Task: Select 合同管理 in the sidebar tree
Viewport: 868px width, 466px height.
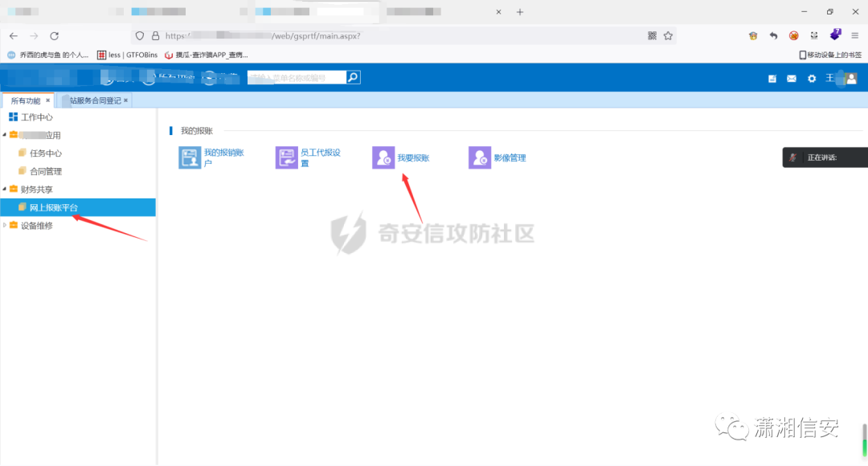Action: 45,171
